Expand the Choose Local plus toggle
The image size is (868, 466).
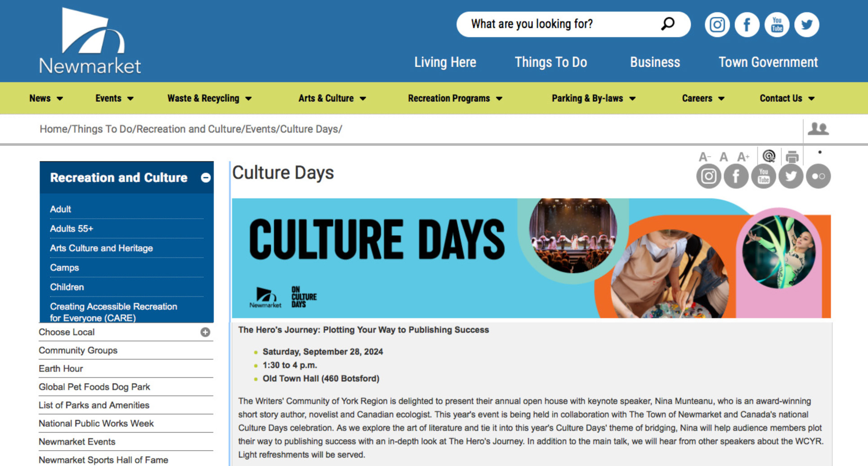[x=205, y=332]
